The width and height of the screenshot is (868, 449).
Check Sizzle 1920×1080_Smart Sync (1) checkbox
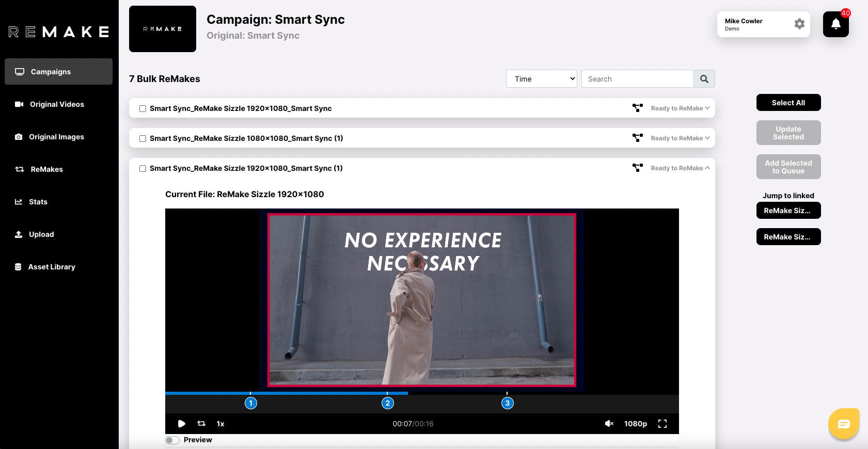tap(143, 168)
